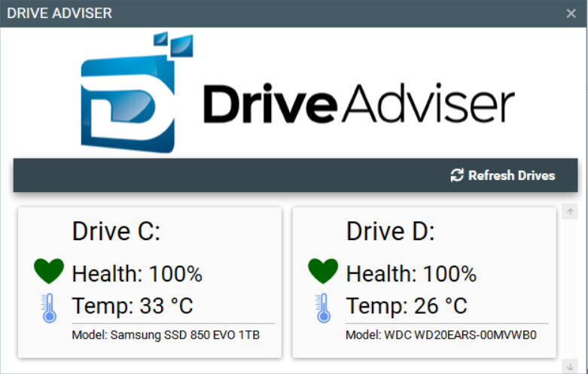Click the scroll down arrow

click(570, 366)
